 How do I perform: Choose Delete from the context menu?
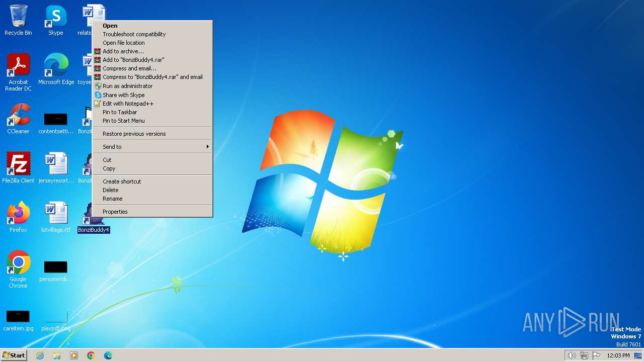152,190
